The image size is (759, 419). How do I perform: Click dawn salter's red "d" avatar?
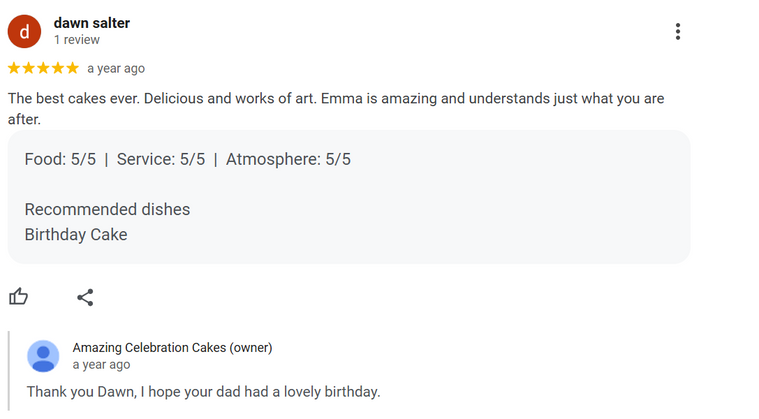[x=24, y=32]
